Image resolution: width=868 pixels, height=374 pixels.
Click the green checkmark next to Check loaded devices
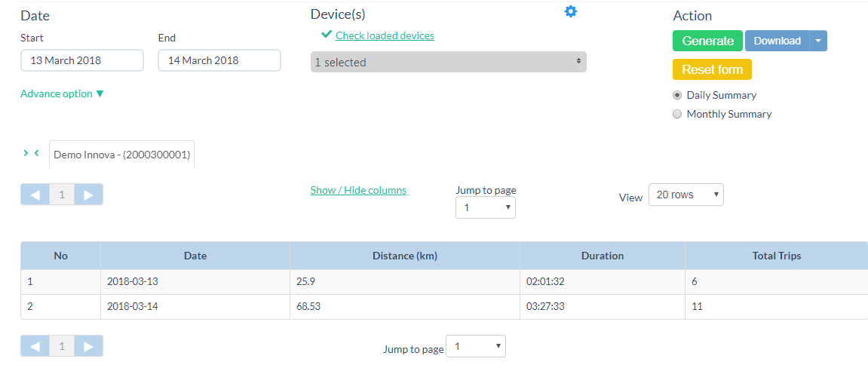tap(327, 35)
